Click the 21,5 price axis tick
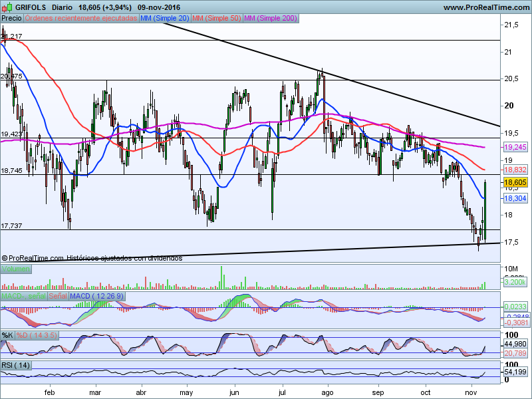The width and height of the screenshot is (532, 399). click(x=511, y=25)
